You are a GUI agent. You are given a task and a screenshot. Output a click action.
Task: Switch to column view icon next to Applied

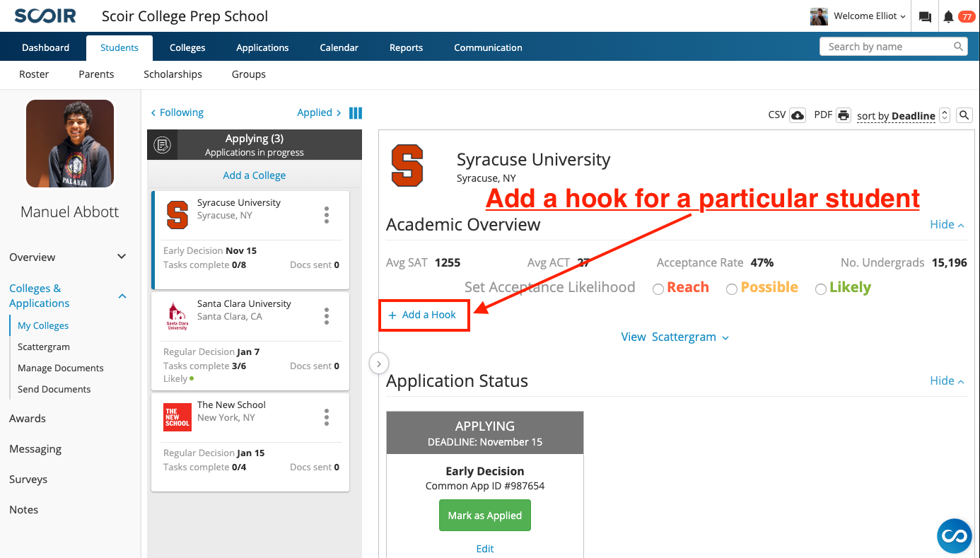click(356, 113)
